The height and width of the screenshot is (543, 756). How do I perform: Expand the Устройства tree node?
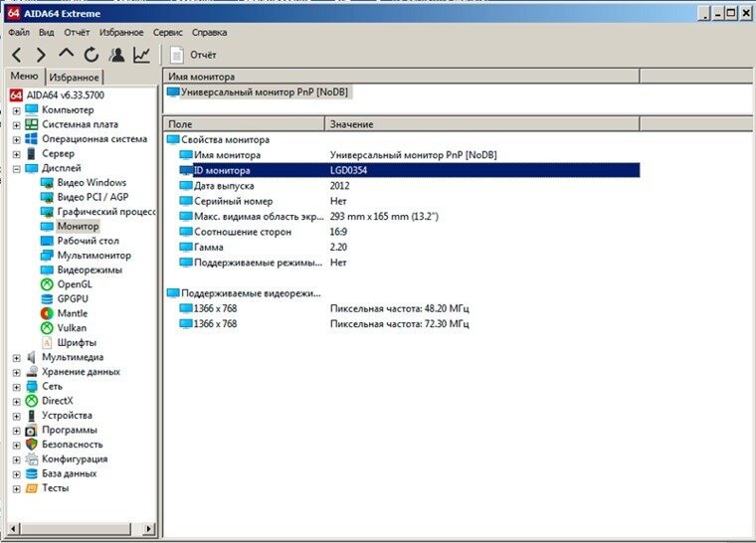(16, 416)
